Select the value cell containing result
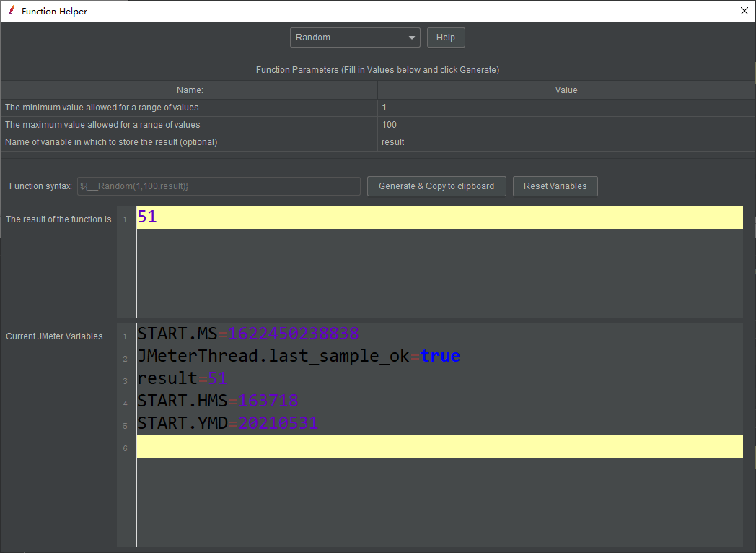 (566, 142)
